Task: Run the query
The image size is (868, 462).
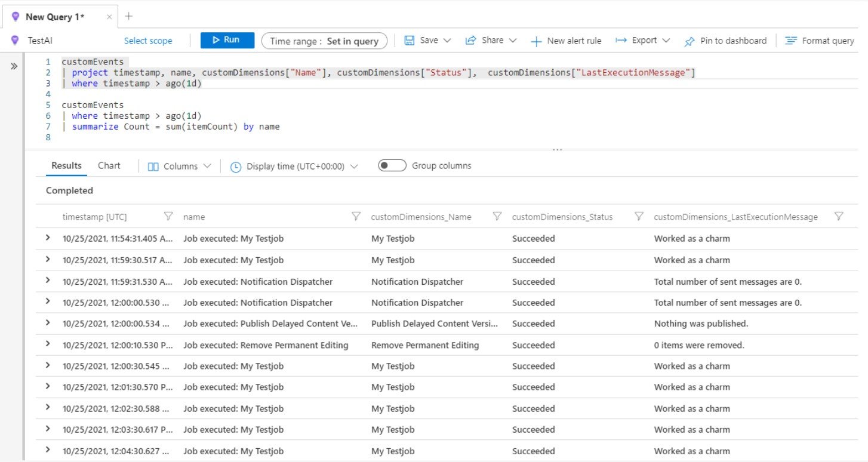Action: [x=227, y=40]
